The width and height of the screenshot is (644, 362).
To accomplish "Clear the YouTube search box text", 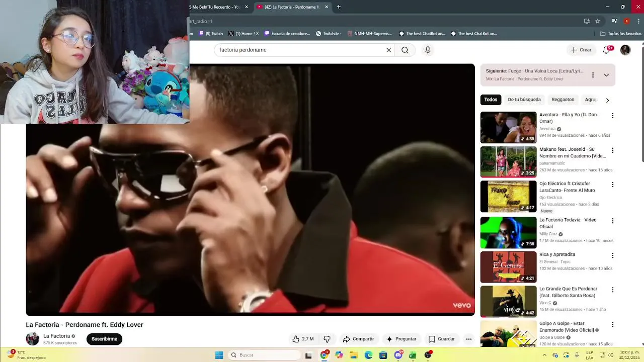I will coord(388,50).
